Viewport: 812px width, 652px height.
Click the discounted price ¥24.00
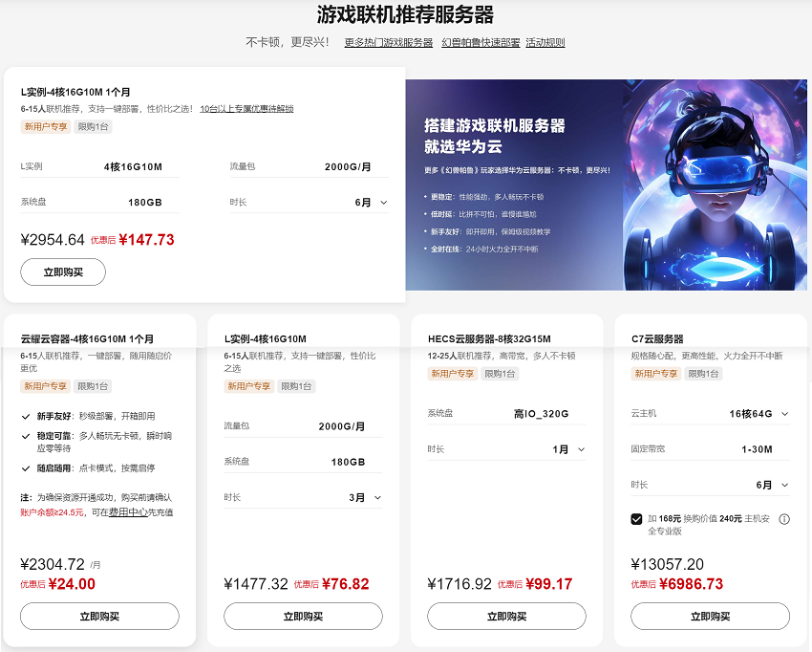(x=72, y=584)
